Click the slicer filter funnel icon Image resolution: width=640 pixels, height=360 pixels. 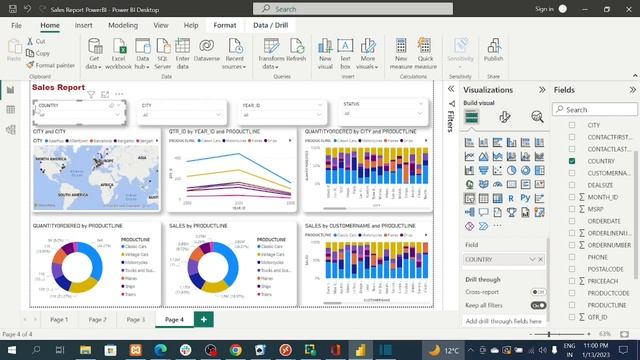91,95
